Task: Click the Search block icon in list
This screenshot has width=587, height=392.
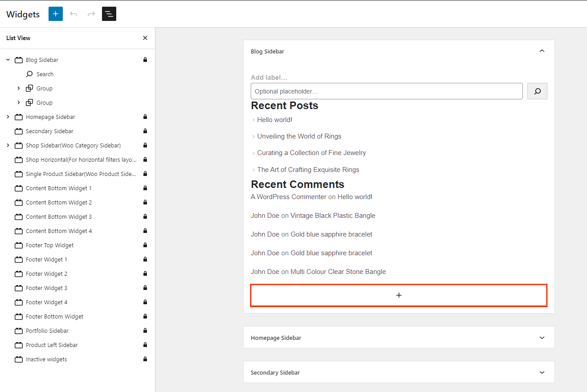Action: [x=29, y=74]
